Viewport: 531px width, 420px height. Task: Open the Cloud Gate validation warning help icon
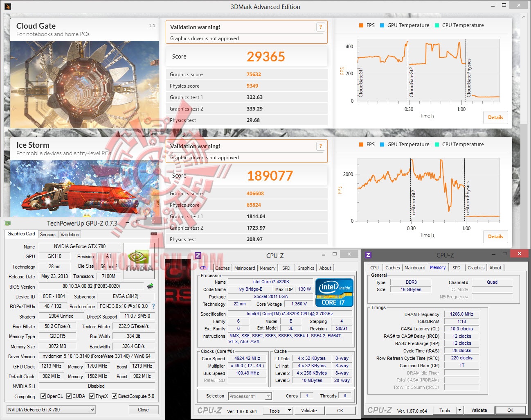click(x=320, y=27)
